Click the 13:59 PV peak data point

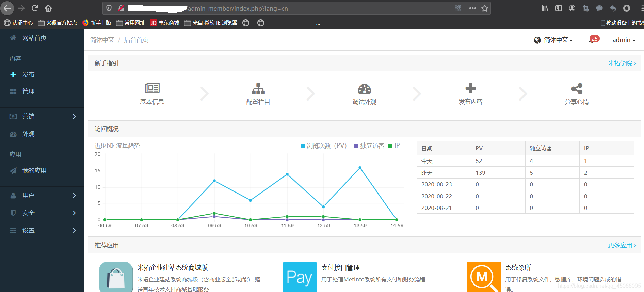coord(360,168)
